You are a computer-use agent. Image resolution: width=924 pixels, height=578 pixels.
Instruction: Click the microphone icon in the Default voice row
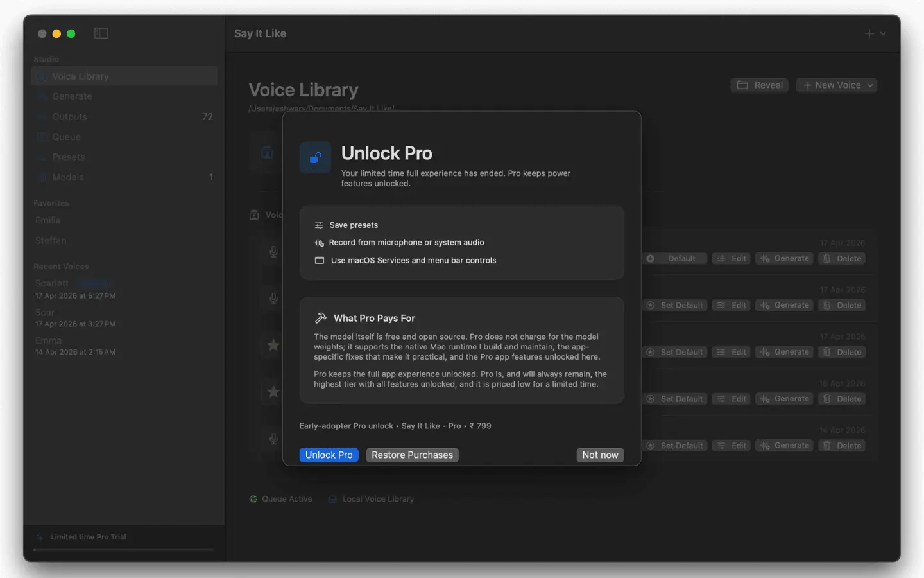coord(273,252)
